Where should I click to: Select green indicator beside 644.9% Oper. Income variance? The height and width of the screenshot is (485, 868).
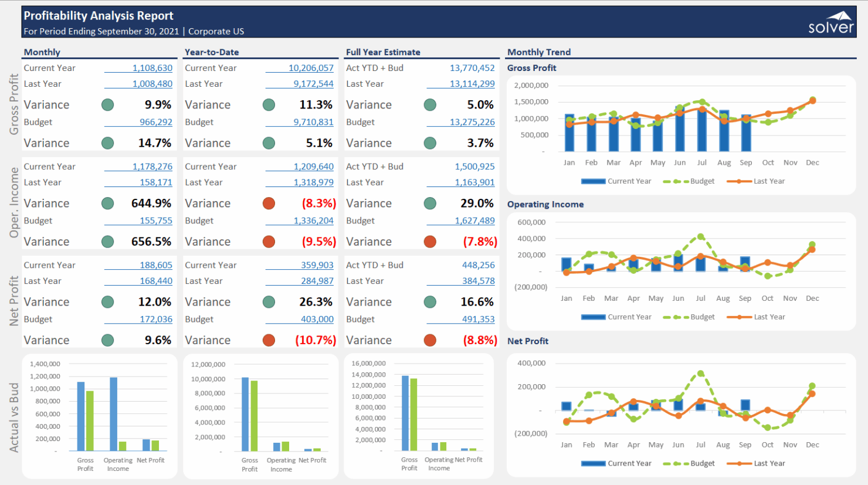(x=107, y=203)
